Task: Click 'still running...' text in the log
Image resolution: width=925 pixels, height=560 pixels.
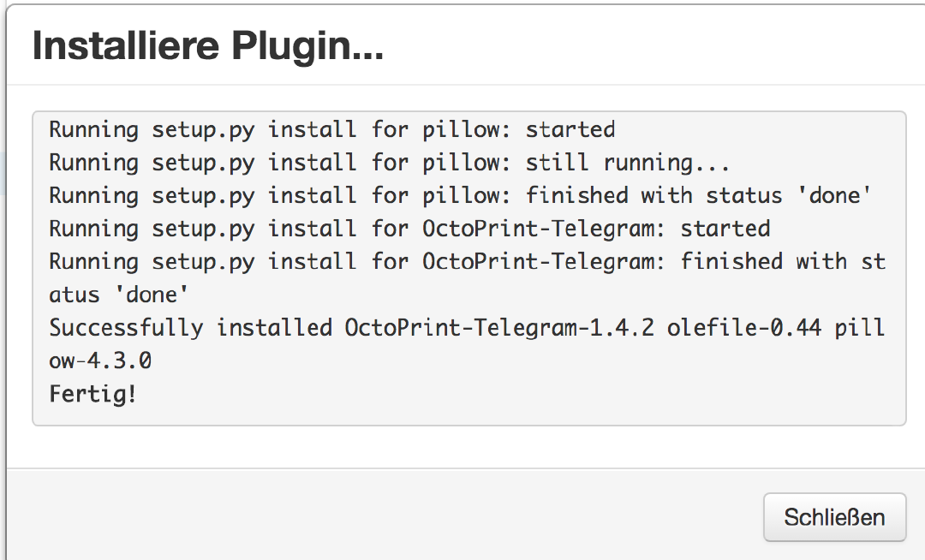Action: point(628,163)
